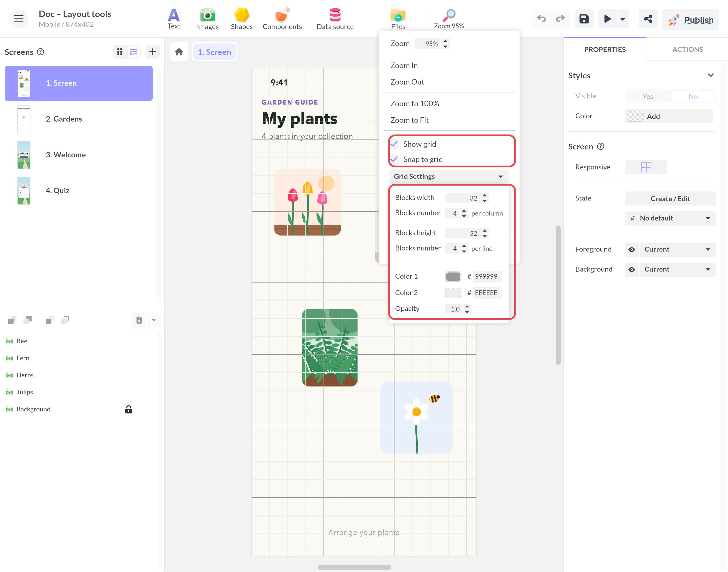
Task: Toggle the Show grid checkbox
Action: coord(394,144)
